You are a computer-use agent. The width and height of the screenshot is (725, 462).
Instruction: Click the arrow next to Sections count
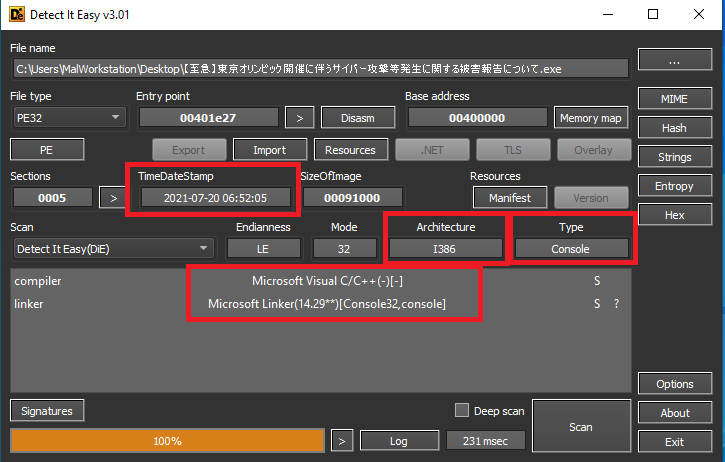click(x=113, y=198)
